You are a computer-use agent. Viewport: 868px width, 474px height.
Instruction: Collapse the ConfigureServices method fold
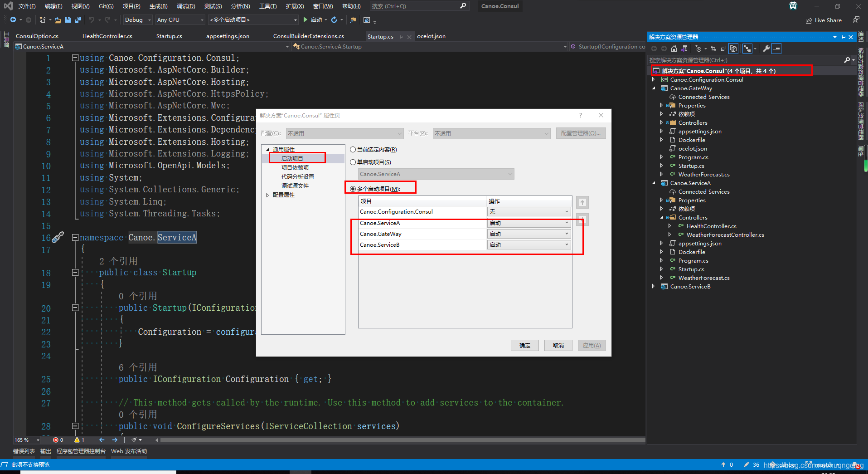click(x=75, y=426)
